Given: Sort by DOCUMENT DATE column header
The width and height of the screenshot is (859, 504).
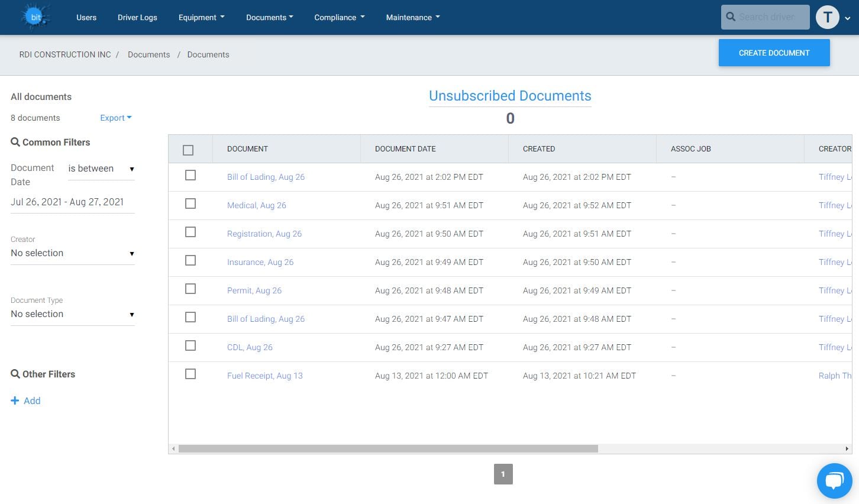Looking at the screenshot, I should pyautogui.click(x=405, y=149).
